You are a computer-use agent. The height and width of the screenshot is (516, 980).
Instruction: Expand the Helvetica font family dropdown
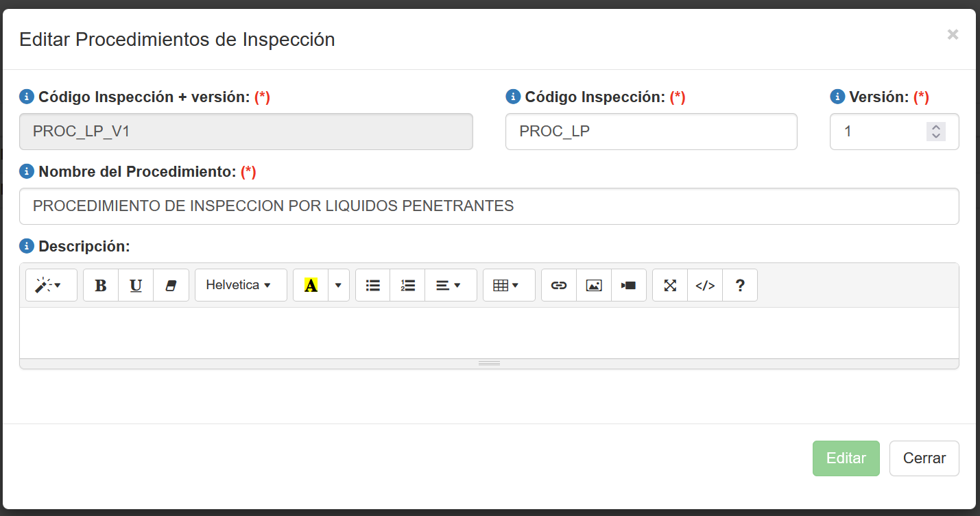[x=241, y=285]
